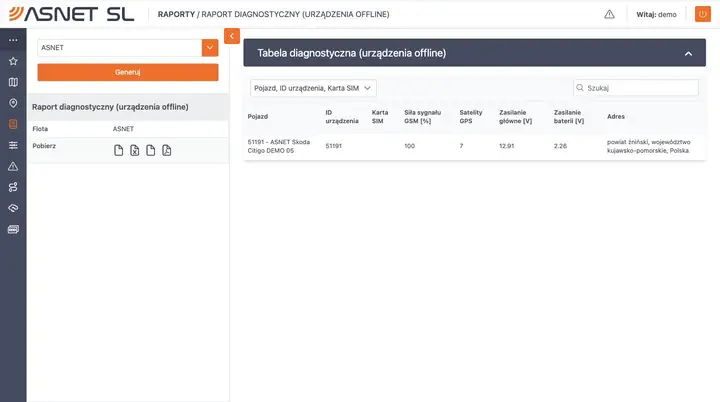Image resolution: width=720 pixels, height=402 pixels.
Task: Open the orange reports sidebar icon
Action: (13, 124)
